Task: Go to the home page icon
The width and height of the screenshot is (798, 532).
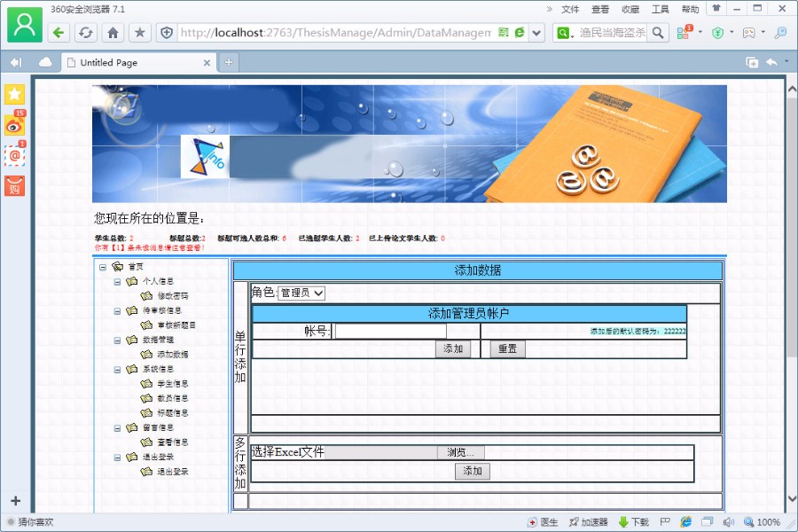Action: pyautogui.click(x=113, y=33)
